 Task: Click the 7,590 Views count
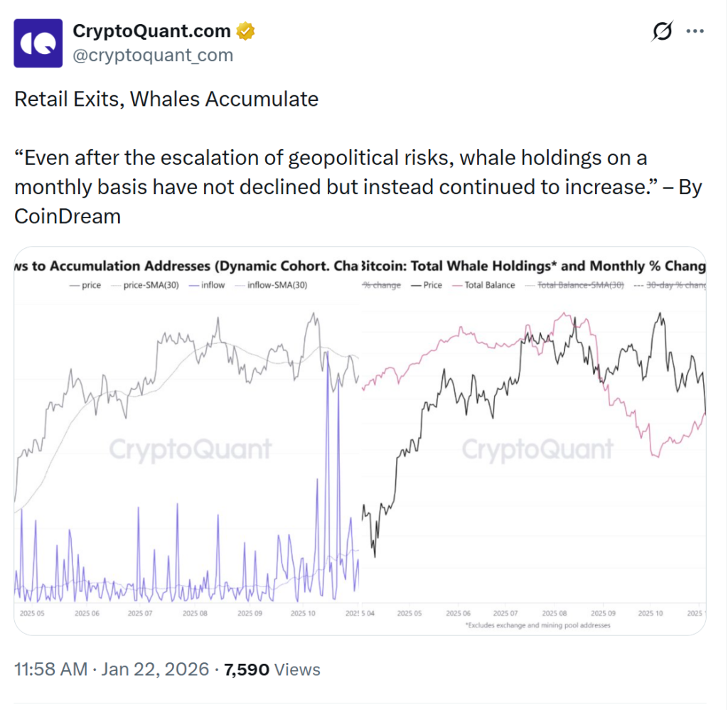pos(272,669)
